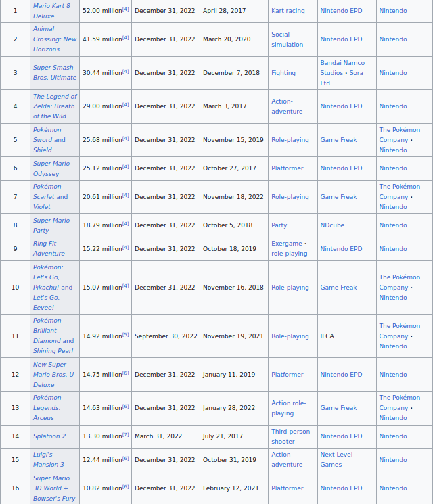Open Super Mario 3D World + Bowser's Fury link
The width and height of the screenshot is (435, 504).
(54, 488)
